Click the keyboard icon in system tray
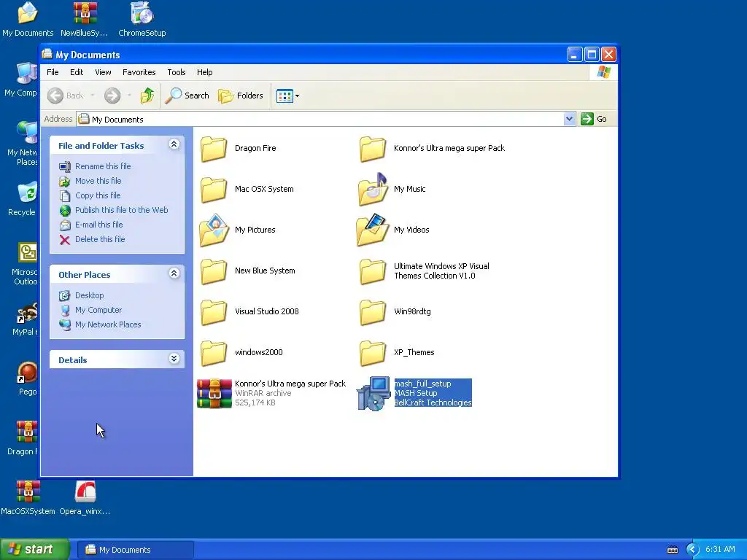The height and width of the screenshot is (560, 747). coord(672,551)
